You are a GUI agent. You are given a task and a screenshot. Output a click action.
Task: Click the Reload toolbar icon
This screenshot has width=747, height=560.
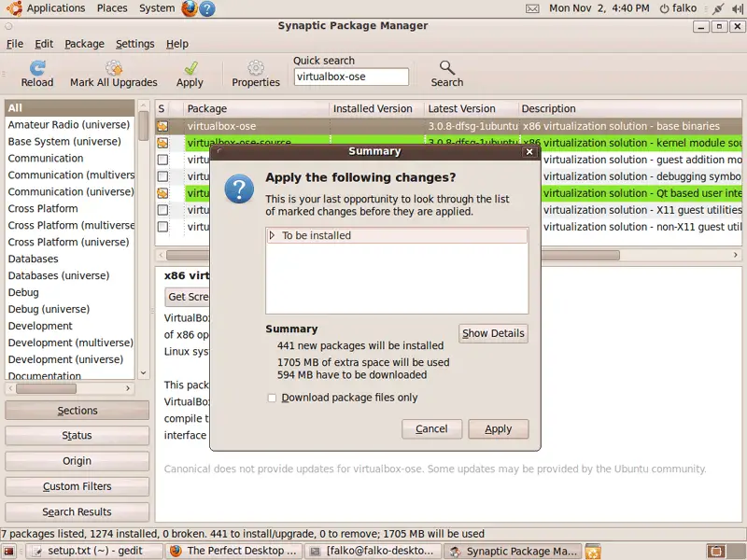[x=37, y=68]
